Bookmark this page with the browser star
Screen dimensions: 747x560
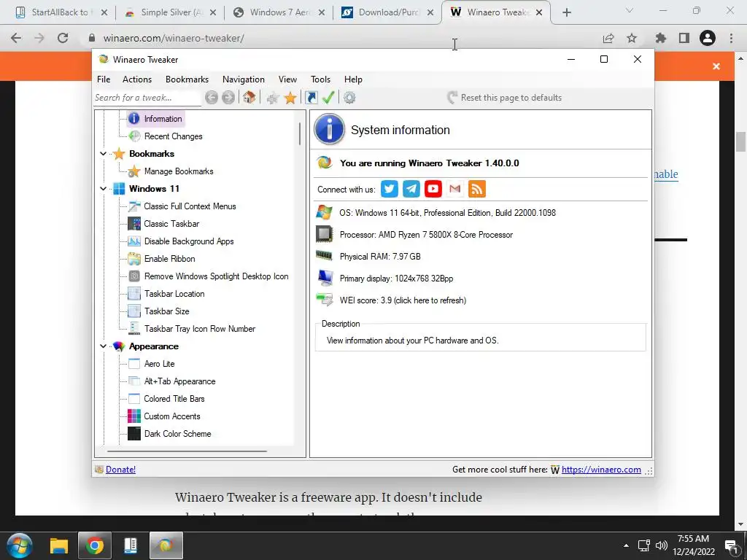pyautogui.click(x=632, y=38)
